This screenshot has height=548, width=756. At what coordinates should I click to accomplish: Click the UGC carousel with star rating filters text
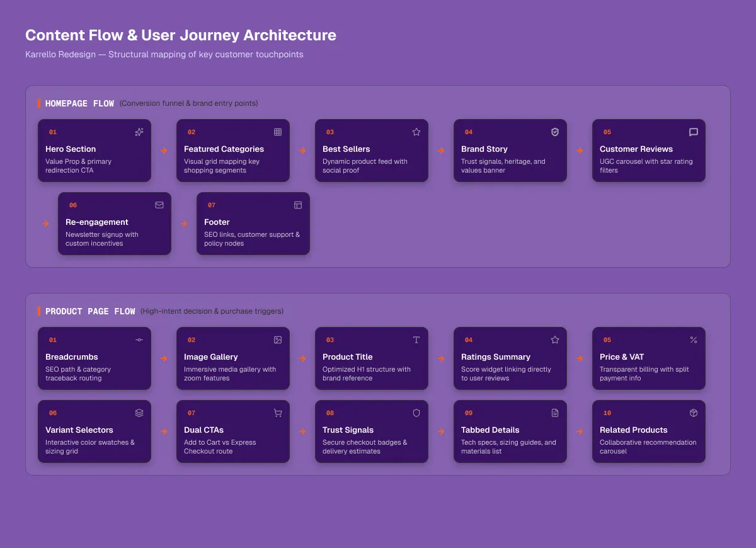[646, 166]
